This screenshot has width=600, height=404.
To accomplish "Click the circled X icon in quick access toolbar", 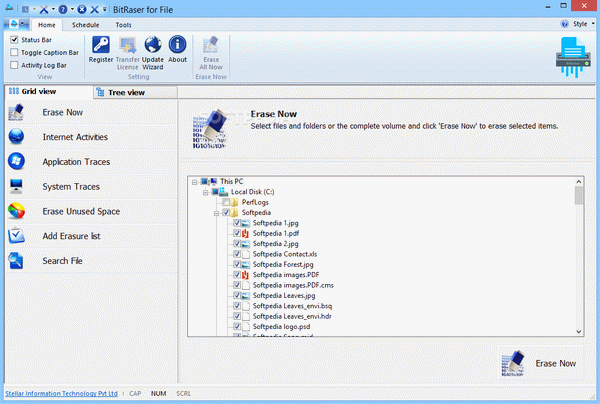I will [82, 9].
